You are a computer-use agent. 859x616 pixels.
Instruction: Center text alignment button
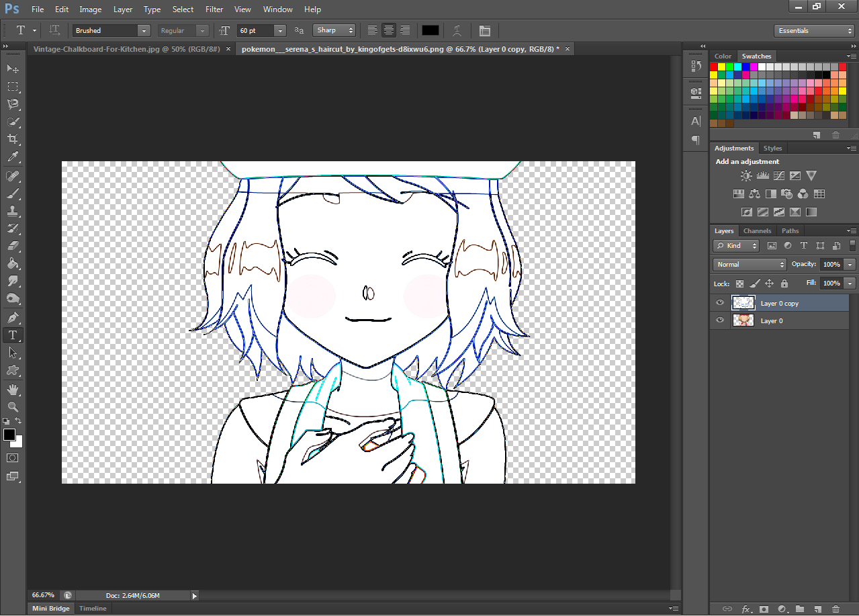point(389,30)
